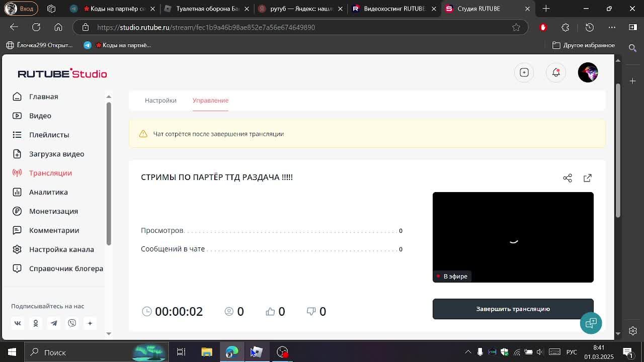Open the browser three-dots menu
The width and height of the screenshot is (644, 362).
point(612,27)
